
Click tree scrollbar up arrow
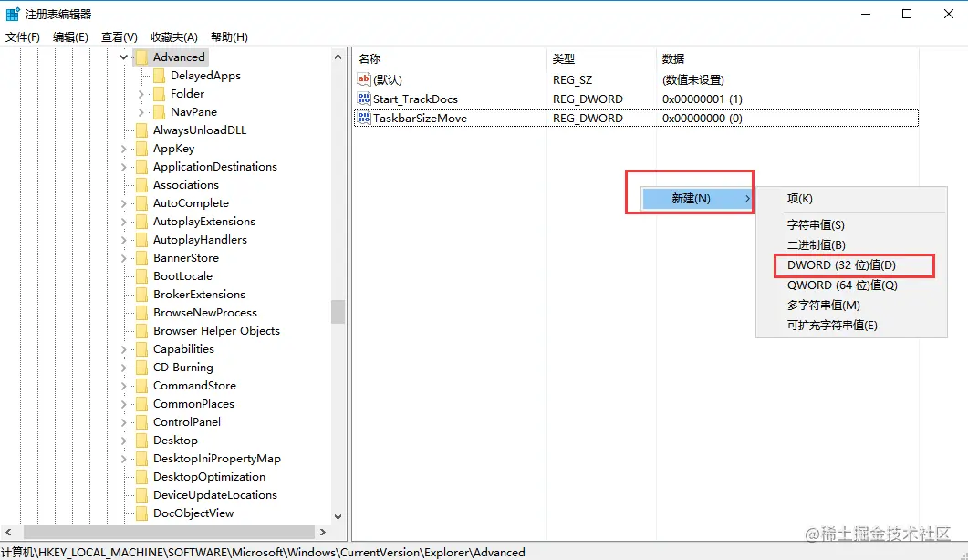tap(338, 57)
